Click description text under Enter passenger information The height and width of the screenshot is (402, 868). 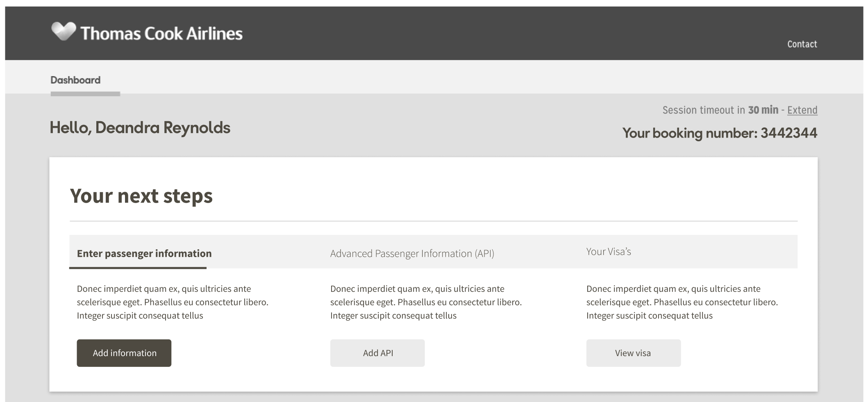pos(172,302)
